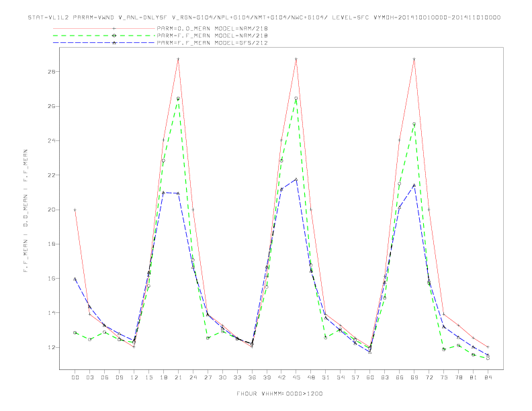Viewport: 532px width, 411px height.
Task: Click the y-axis tick value 16
Action: click(x=52, y=279)
